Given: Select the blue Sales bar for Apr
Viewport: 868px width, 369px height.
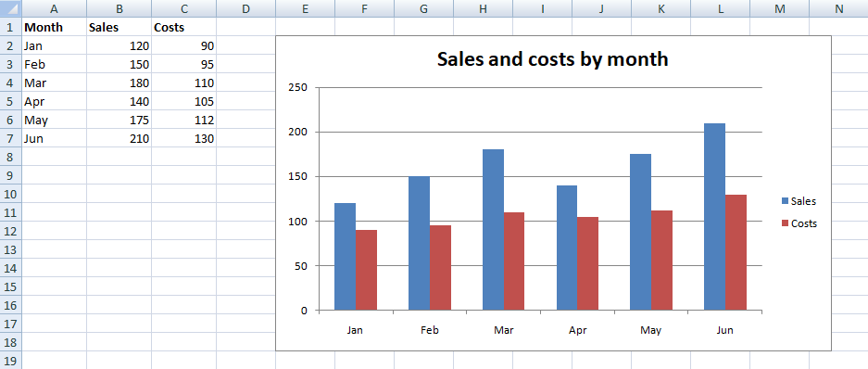Looking at the screenshot, I should (x=567, y=248).
